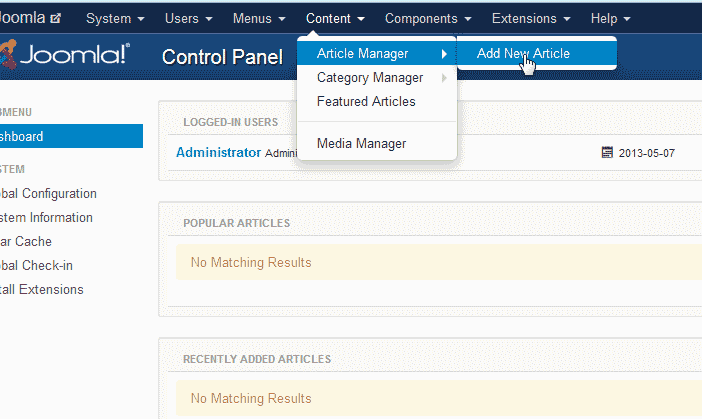
Task: Click the Content menu in top bar
Action: [335, 19]
